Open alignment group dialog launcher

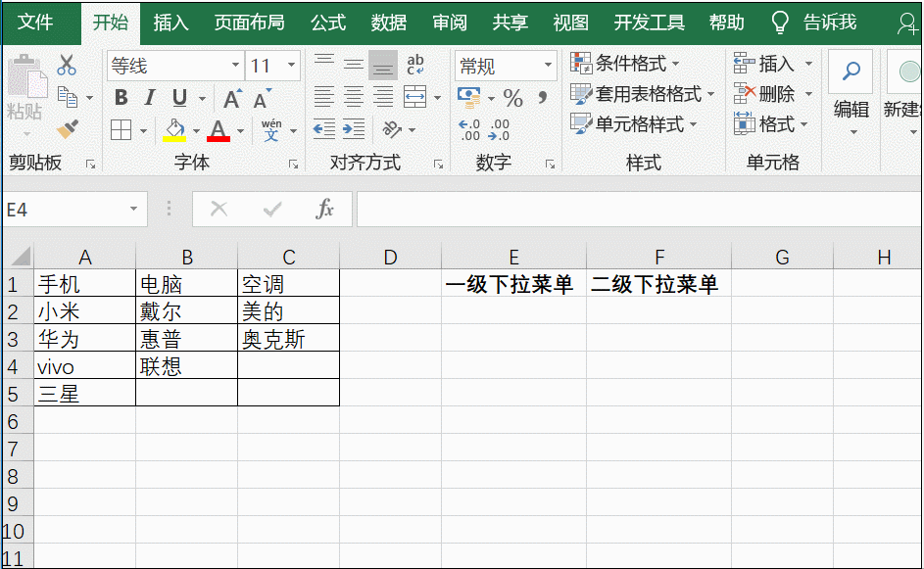tap(438, 165)
